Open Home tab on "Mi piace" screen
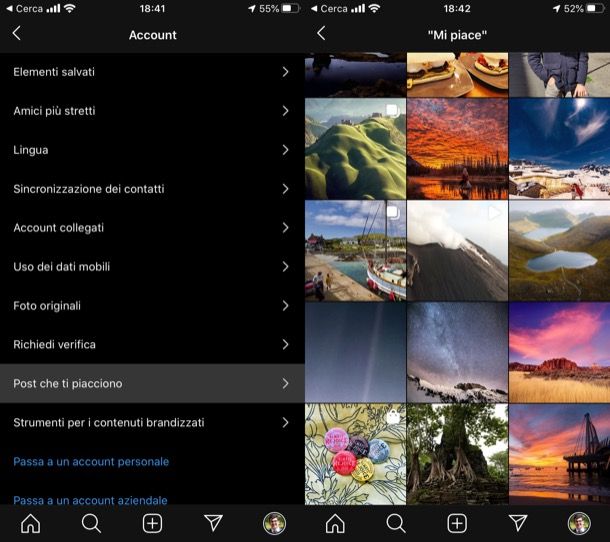 pos(335,523)
